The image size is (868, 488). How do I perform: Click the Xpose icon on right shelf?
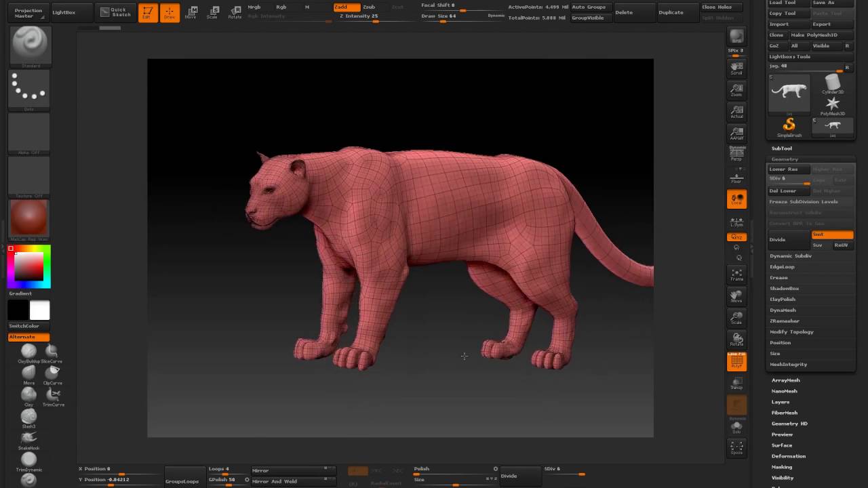point(736,448)
